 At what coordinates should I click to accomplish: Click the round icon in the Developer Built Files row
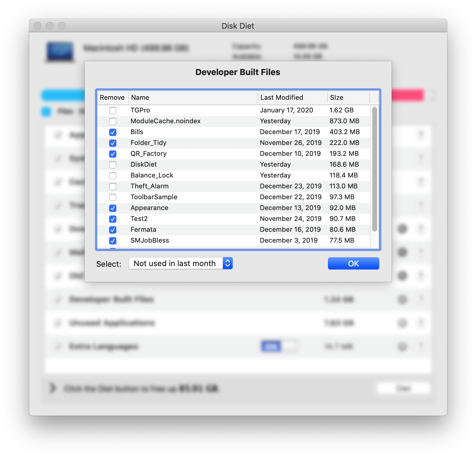(402, 300)
